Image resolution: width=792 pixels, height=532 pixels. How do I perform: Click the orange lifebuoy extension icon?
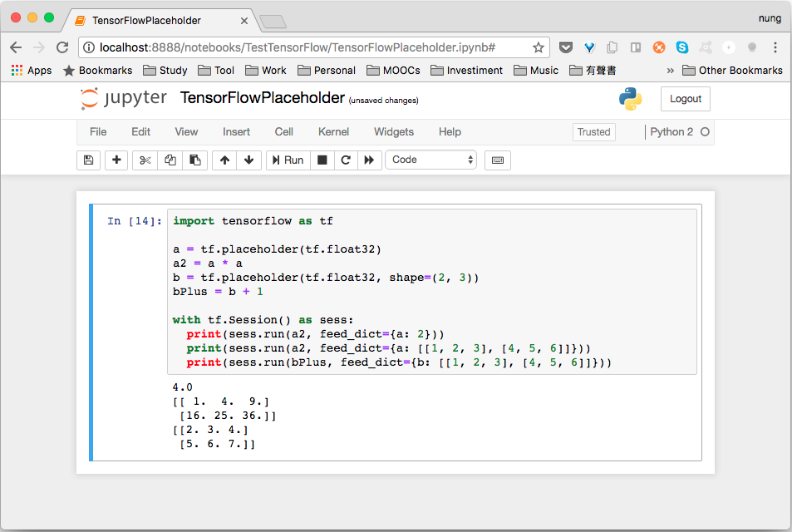[659, 47]
